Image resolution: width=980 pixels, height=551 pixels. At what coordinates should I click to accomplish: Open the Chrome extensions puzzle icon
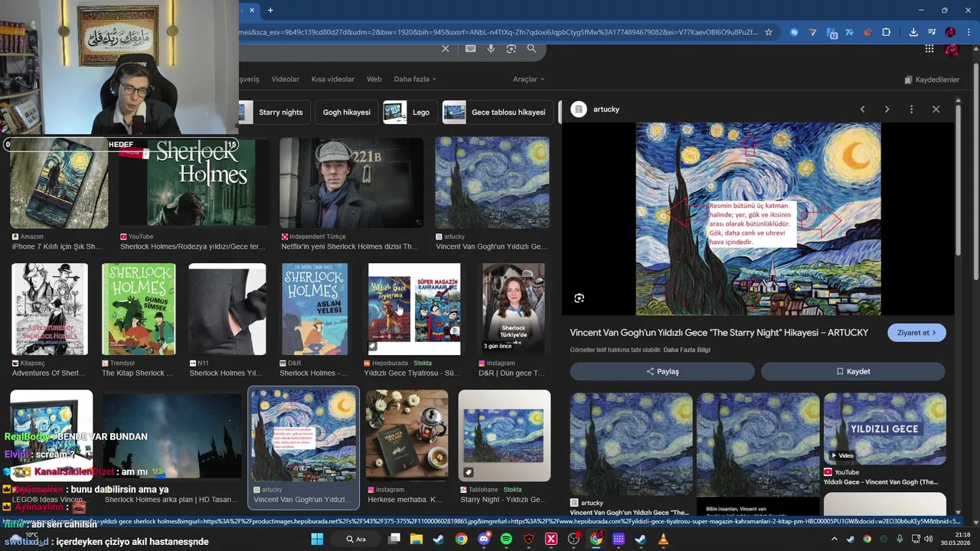point(887,32)
